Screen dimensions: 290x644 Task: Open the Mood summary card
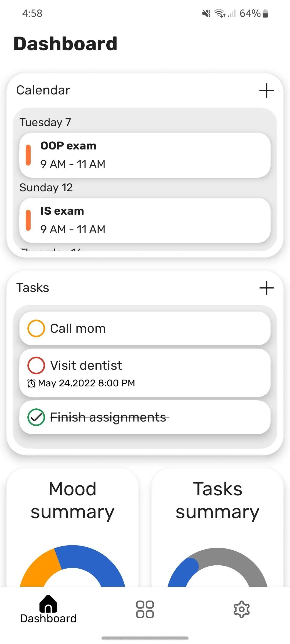point(73,500)
